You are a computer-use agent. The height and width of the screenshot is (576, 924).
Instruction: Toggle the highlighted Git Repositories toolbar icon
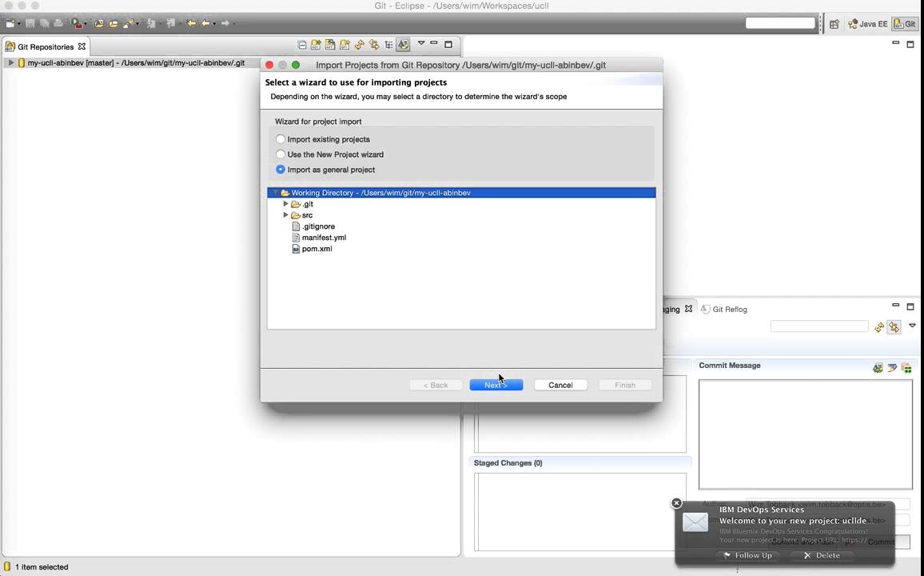tap(403, 44)
